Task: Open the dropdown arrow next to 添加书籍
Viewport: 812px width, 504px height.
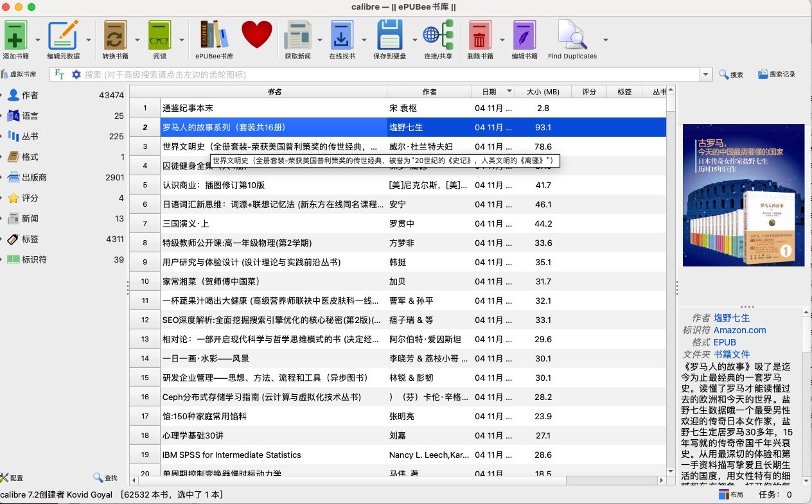Action: click(x=37, y=40)
